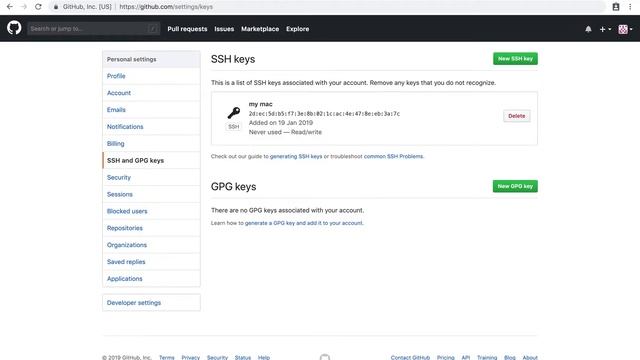The height and width of the screenshot is (360, 640).
Task: Click the GPG keys heading
Action: pyautogui.click(x=233, y=187)
